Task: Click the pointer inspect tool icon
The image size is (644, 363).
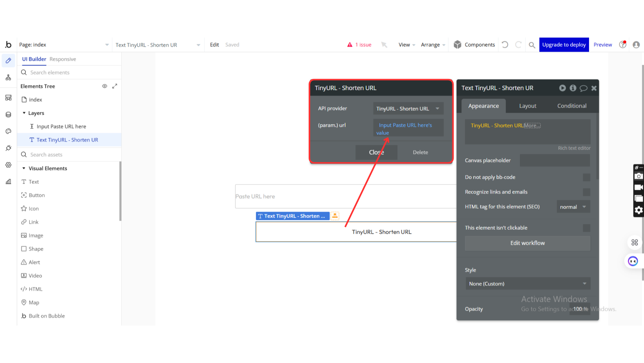Action: pyautogui.click(x=384, y=45)
